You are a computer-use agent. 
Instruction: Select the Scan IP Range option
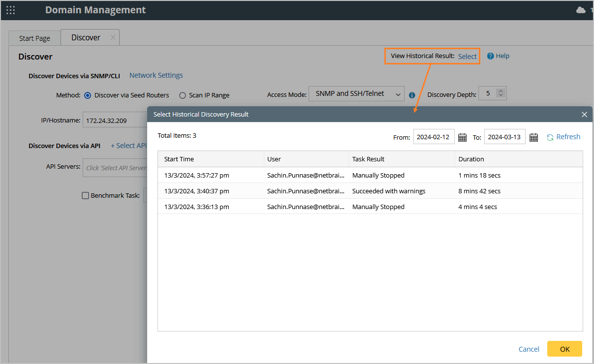(x=183, y=95)
